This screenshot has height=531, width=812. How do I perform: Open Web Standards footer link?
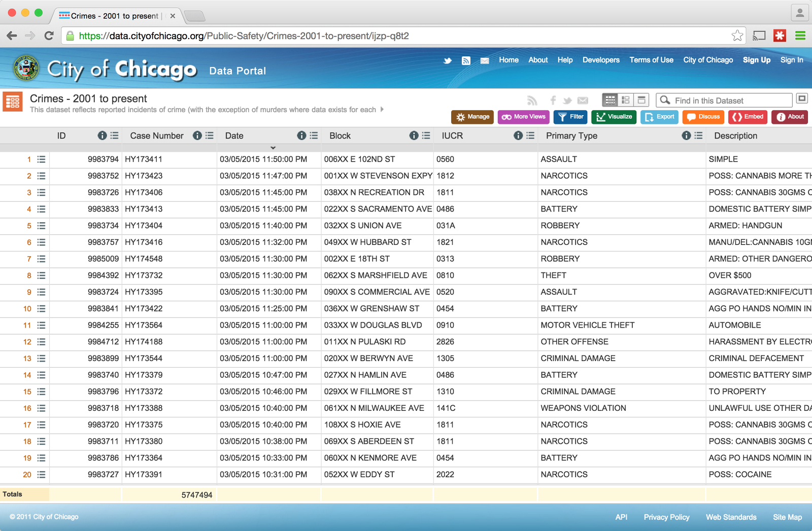[x=731, y=517]
